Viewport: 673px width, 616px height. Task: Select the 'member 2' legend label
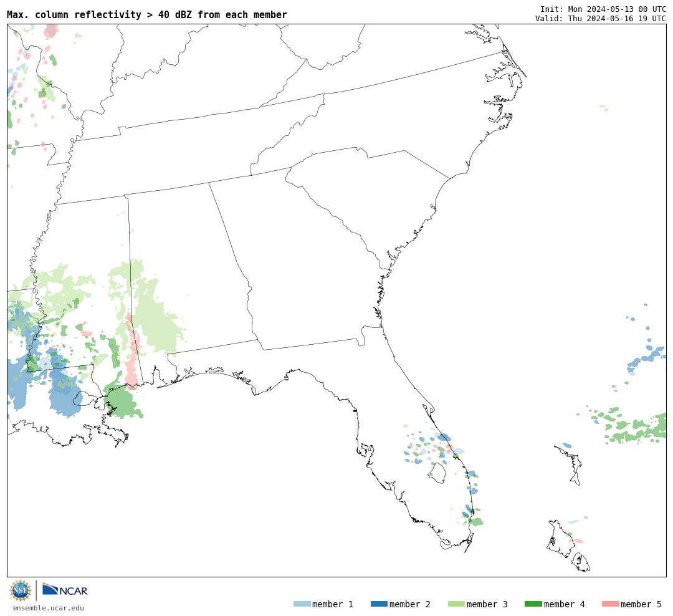(x=410, y=604)
